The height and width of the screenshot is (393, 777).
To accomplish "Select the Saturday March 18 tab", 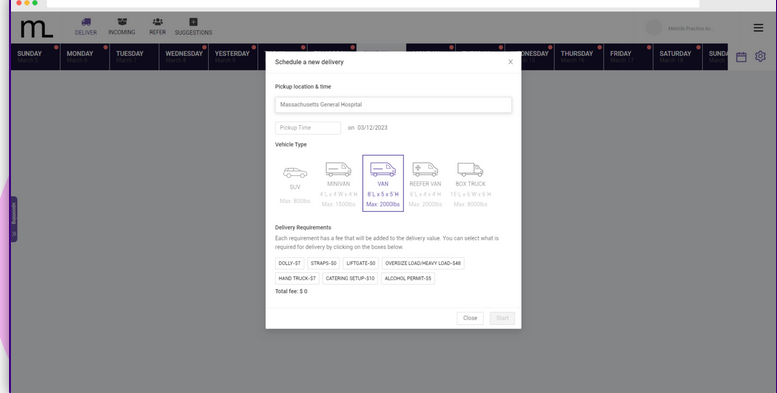I will (677, 56).
